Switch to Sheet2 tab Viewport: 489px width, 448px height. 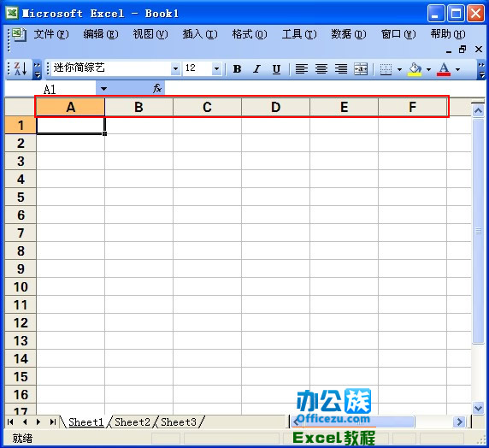[133, 422]
